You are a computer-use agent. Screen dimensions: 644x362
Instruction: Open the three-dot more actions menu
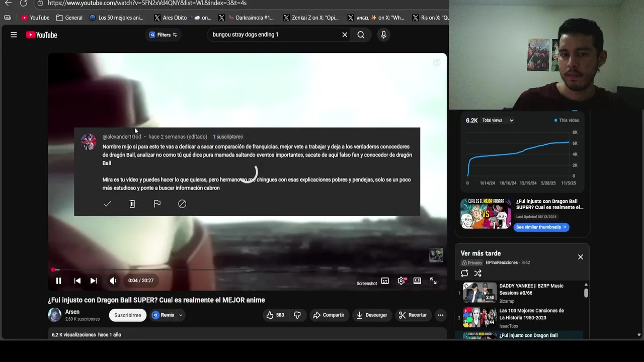click(440, 315)
